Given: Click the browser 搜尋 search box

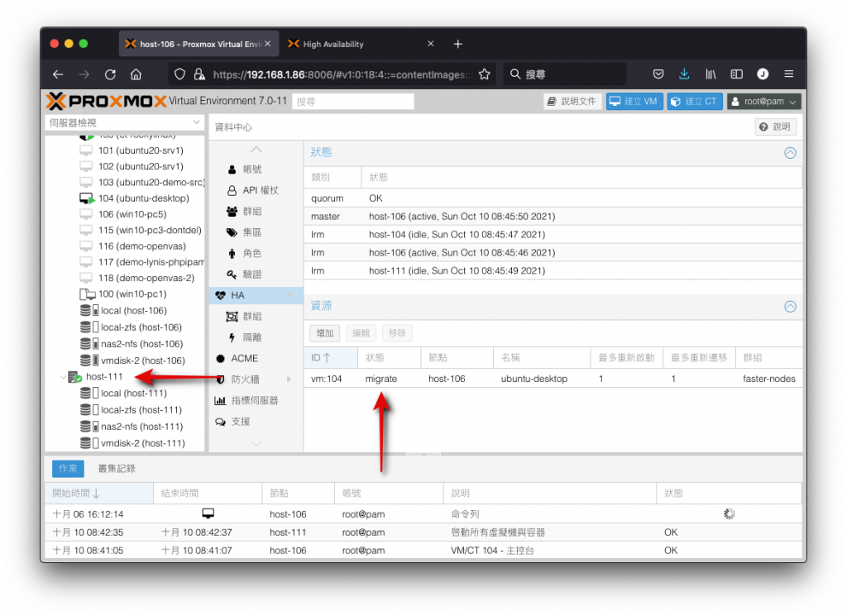Looking at the screenshot, I should [566, 74].
